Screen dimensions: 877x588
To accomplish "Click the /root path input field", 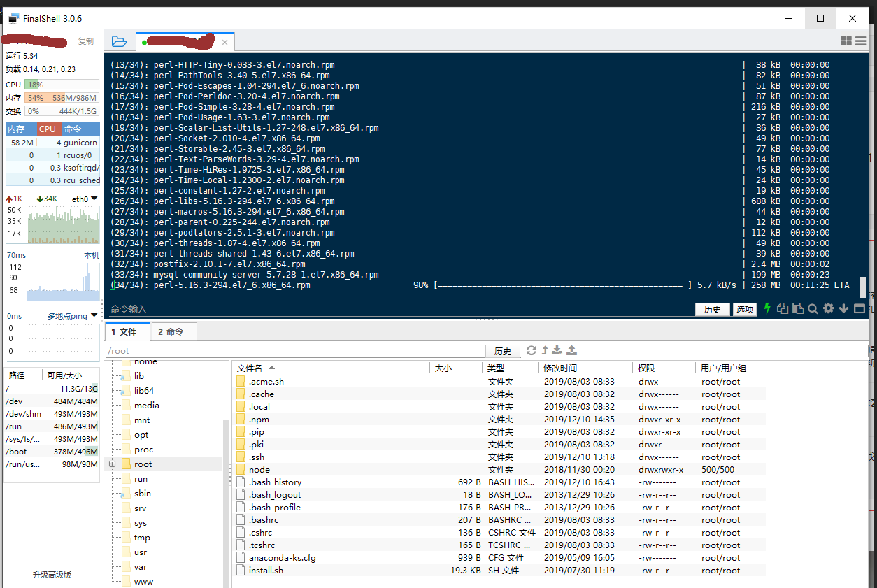I will point(294,351).
